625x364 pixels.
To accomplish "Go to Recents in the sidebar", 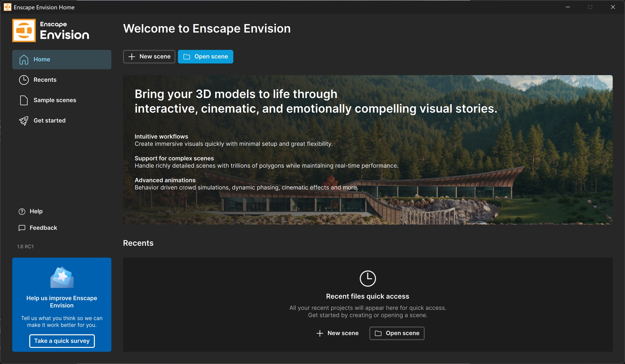I will point(62,80).
